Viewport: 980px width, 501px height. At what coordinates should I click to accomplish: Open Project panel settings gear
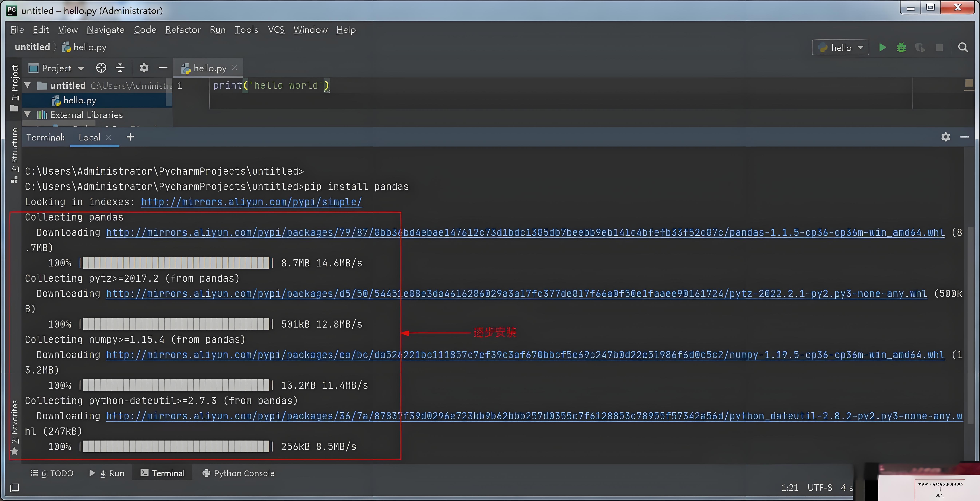tap(144, 68)
